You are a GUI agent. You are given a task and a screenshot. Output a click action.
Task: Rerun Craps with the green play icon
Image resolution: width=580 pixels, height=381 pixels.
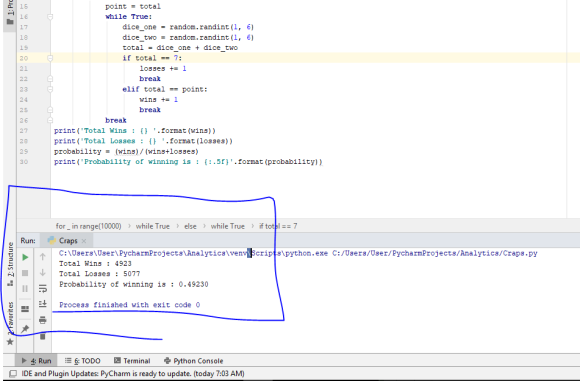pyautogui.click(x=25, y=257)
